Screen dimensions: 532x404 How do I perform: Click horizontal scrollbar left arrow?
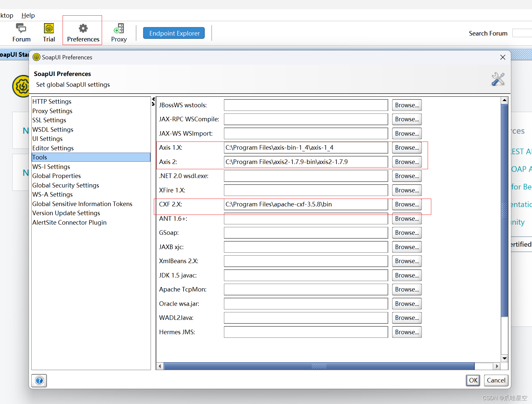pos(160,366)
